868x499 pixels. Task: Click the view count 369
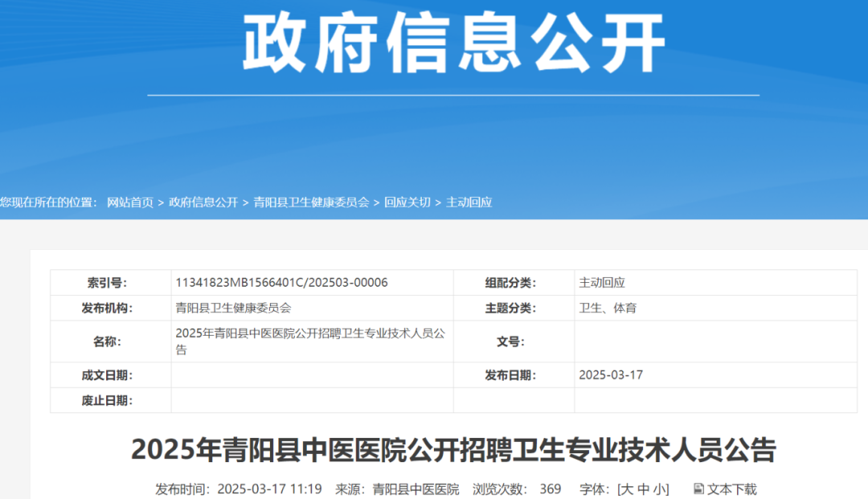(x=551, y=489)
